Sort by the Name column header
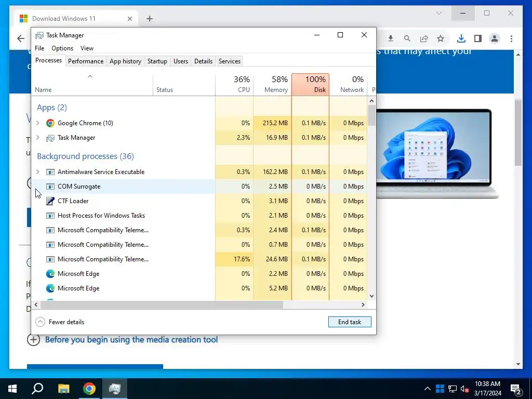The width and height of the screenshot is (532, 399). click(x=92, y=85)
